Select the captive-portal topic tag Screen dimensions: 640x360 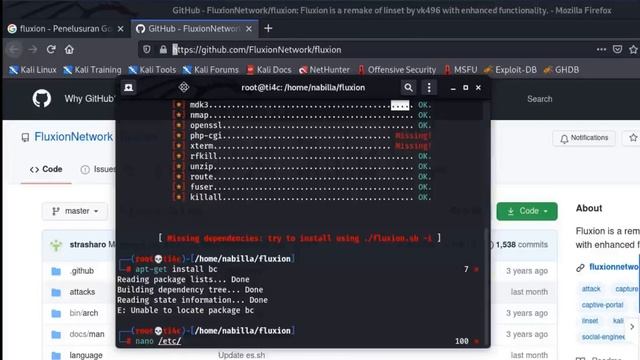[x=602, y=305]
